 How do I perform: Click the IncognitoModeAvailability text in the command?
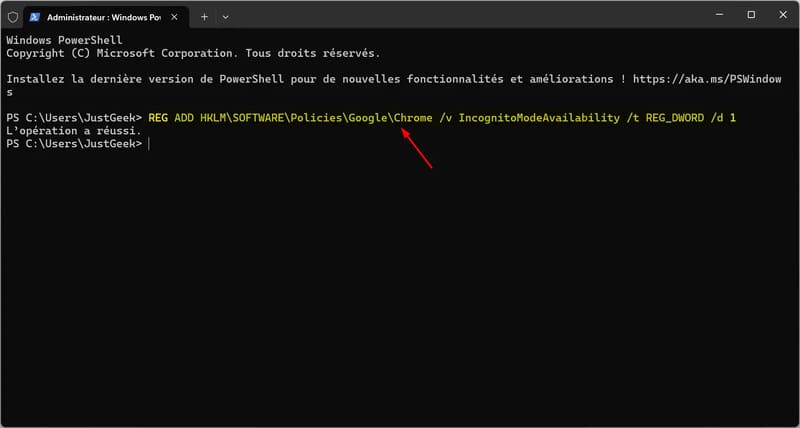(x=539, y=118)
